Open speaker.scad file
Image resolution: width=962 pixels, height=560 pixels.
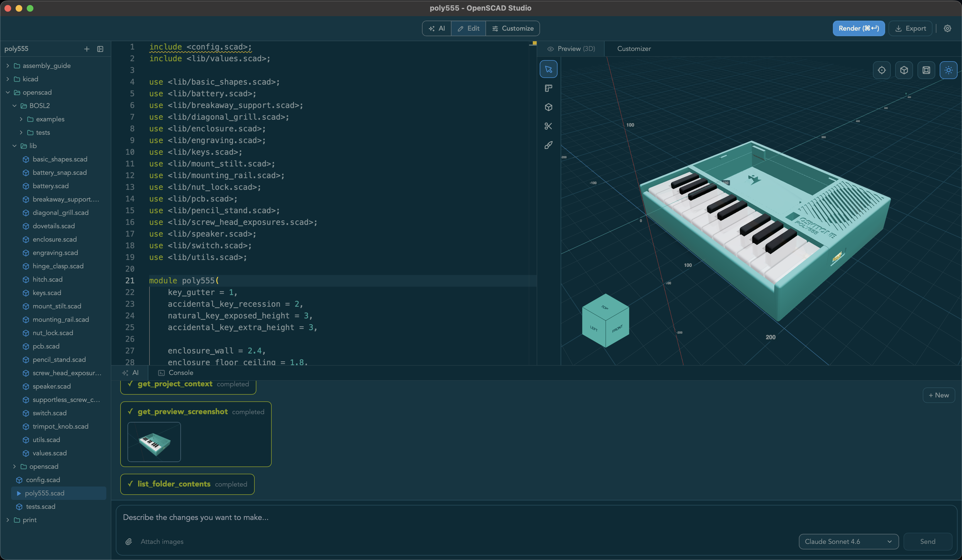tap(51, 386)
